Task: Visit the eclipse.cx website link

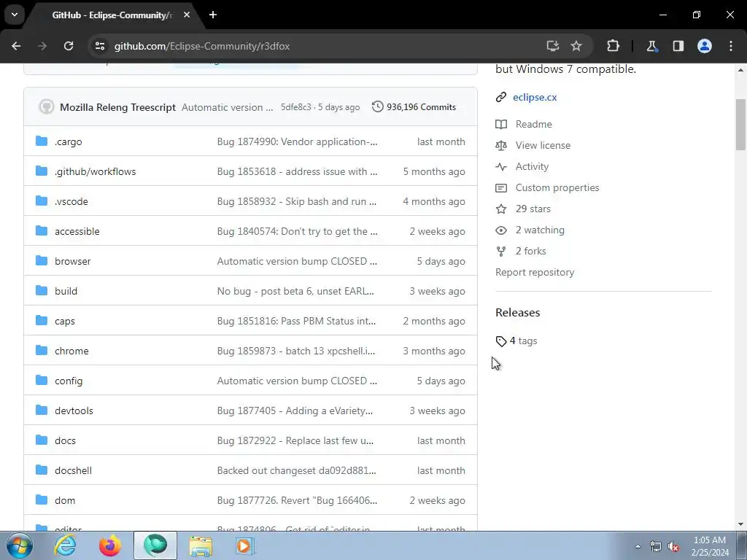Action: [x=535, y=97]
